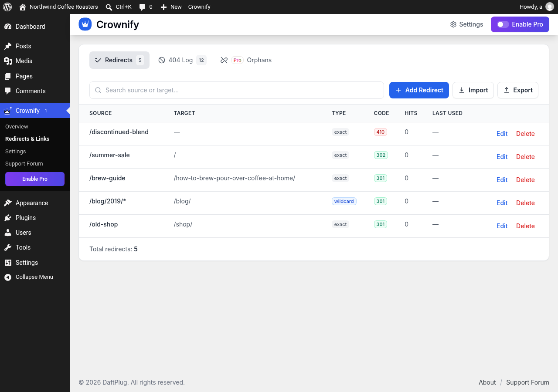Click the purple Enable Pro sidebar button
Image resolution: width=558 pixels, height=392 pixels.
pos(35,179)
